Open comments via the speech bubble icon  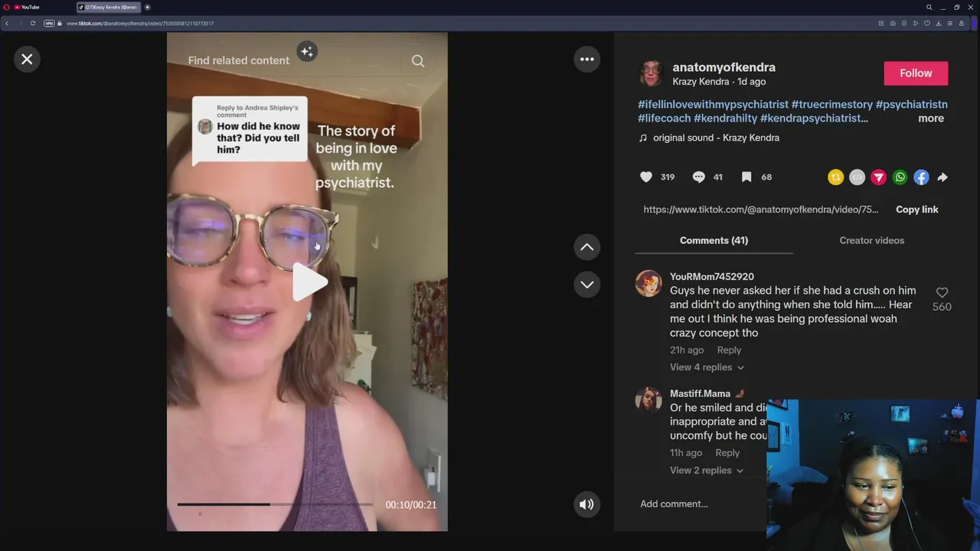click(x=698, y=177)
